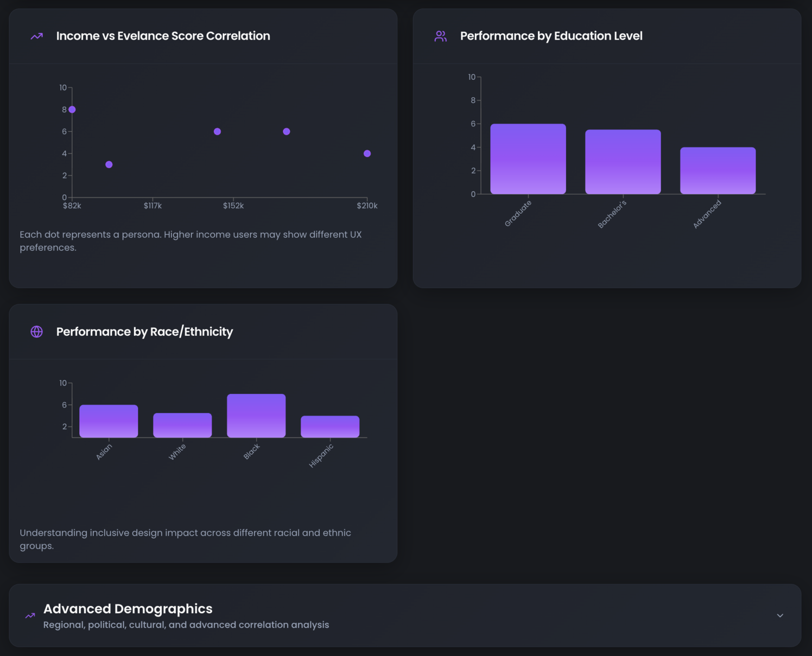Select the scatter dot at $82k scoring 8
The width and height of the screenshot is (812, 656).
(x=72, y=110)
